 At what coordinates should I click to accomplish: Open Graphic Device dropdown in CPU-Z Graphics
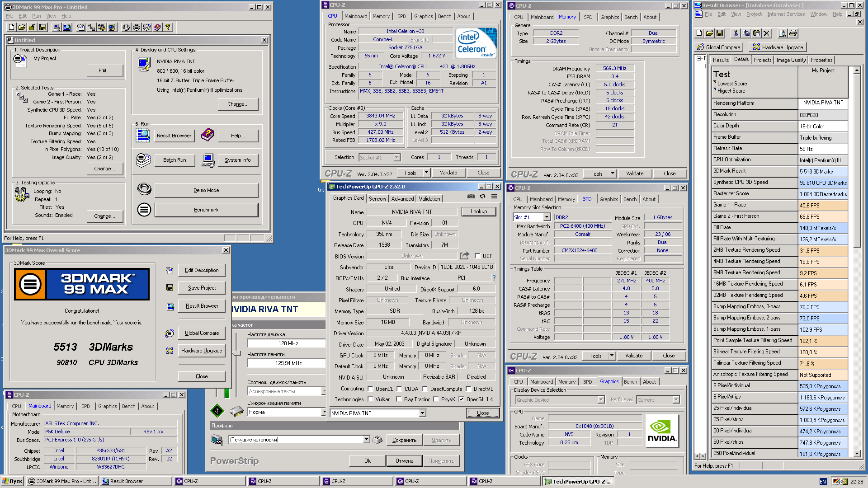(x=601, y=400)
